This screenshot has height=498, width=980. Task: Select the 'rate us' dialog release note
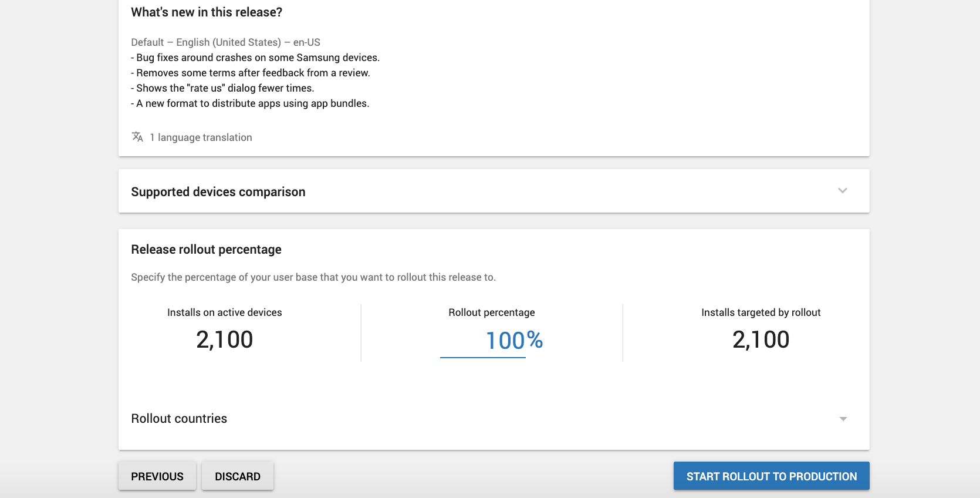(x=222, y=88)
